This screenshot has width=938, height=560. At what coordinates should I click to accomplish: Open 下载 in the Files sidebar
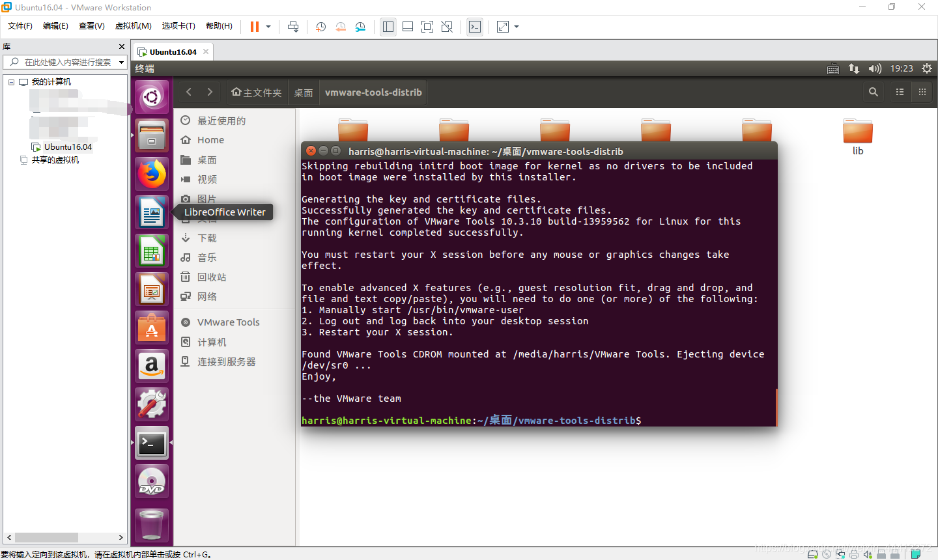tap(234, 238)
